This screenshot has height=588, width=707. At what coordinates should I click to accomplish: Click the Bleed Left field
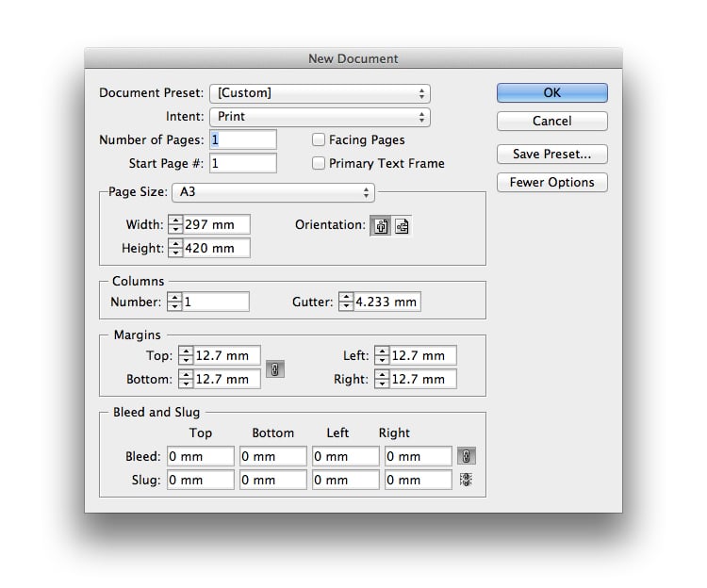346,456
